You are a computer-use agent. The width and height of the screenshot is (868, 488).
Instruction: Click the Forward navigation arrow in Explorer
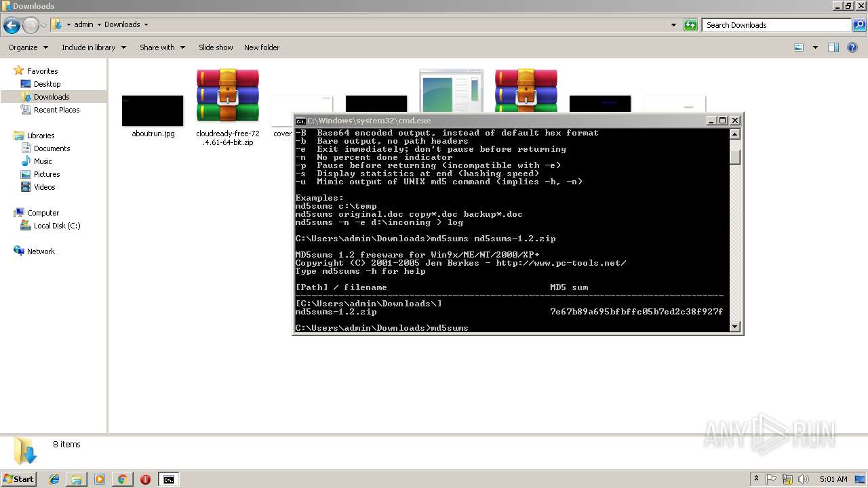pyautogui.click(x=31, y=26)
